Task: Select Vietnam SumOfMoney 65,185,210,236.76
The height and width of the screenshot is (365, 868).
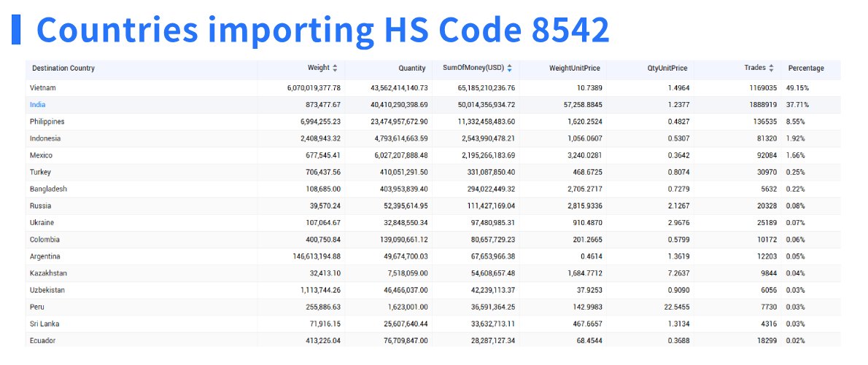Action: coord(487,88)
